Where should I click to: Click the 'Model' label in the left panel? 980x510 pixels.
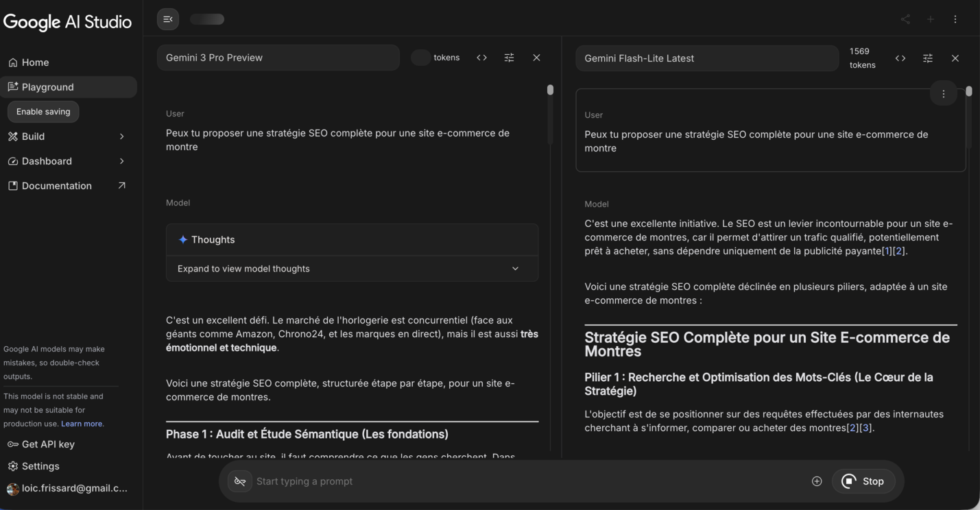point(178,203)
